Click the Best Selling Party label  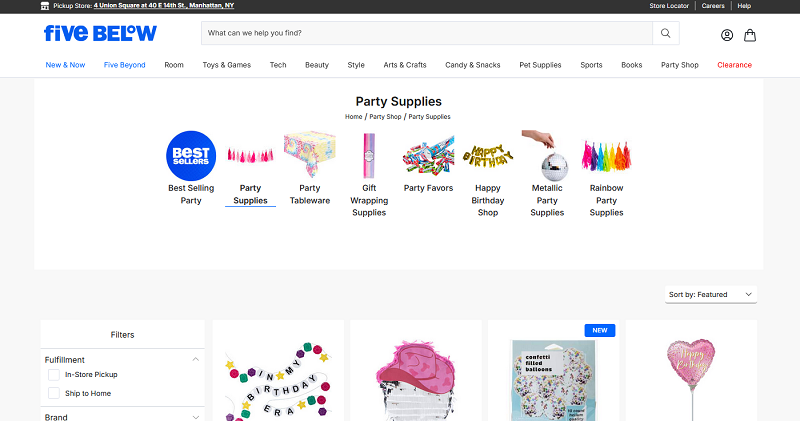(191, 194)
